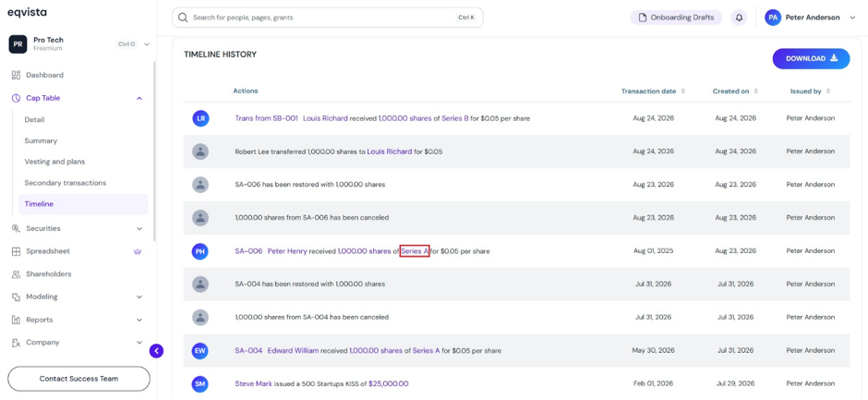Image resolution: width=868 pixels, height=400 pixels.
Task: Open Onboarding Drafts
Action: pyautogui.click(x=676, y=18)
